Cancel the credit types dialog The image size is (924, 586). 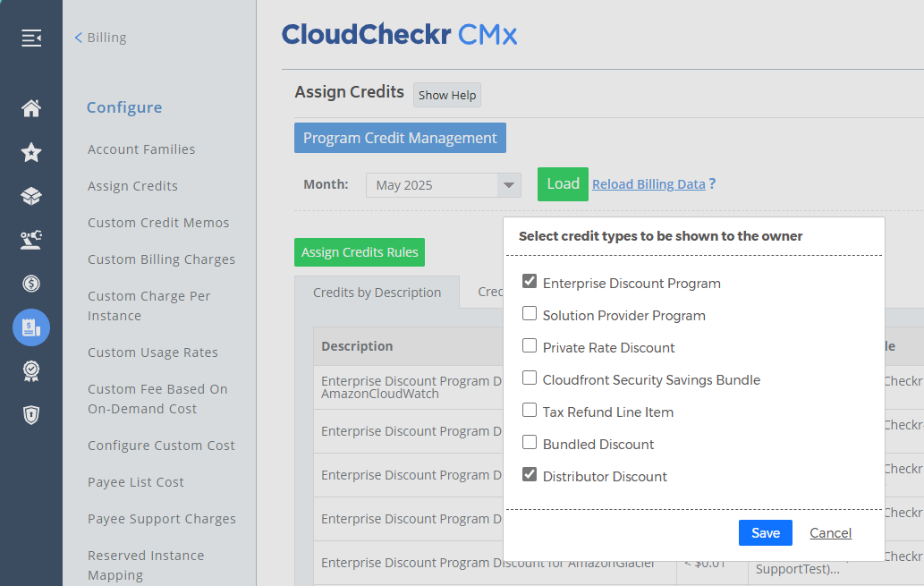[x=830, y=533]
